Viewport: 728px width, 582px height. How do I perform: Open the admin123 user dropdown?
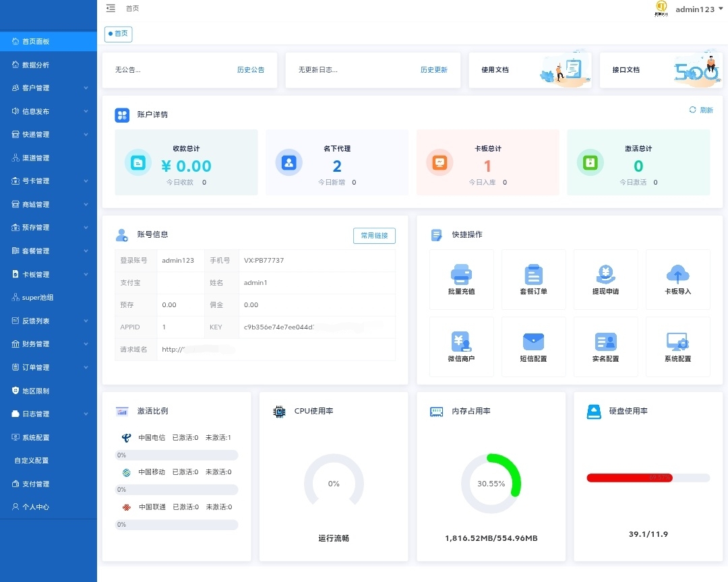[x=698, y=9]
